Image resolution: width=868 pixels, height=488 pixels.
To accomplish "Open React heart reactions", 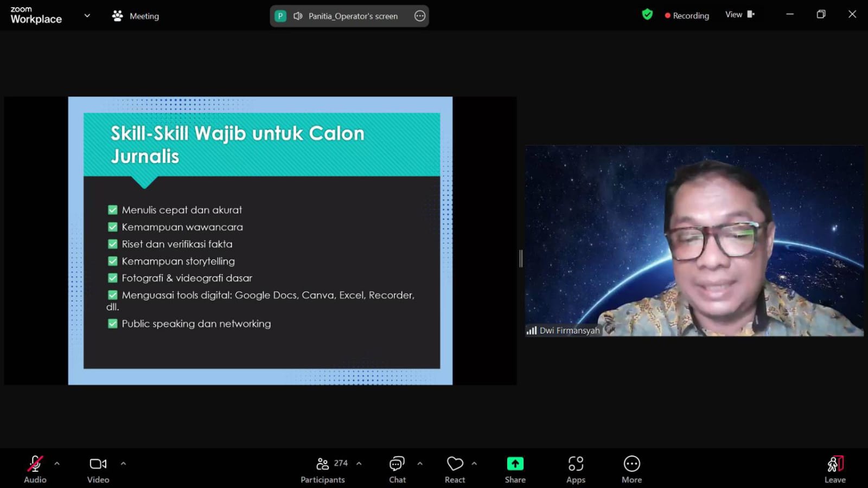I will point(455,470).
